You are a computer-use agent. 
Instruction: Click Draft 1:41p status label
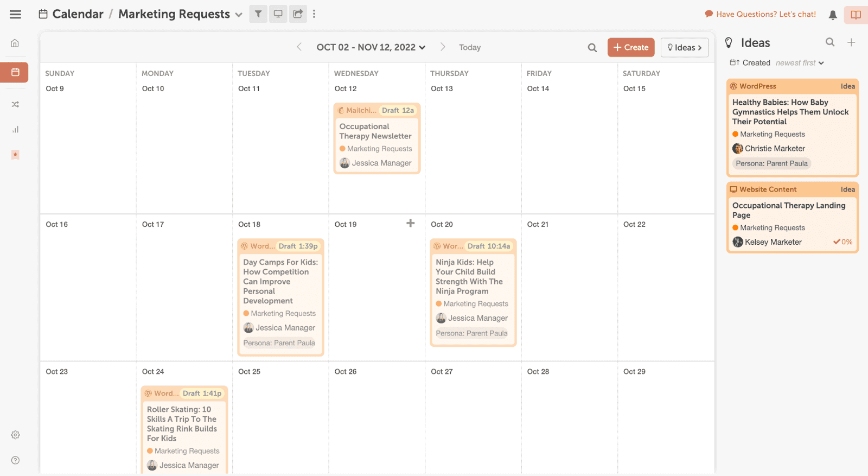pos(202,394)
